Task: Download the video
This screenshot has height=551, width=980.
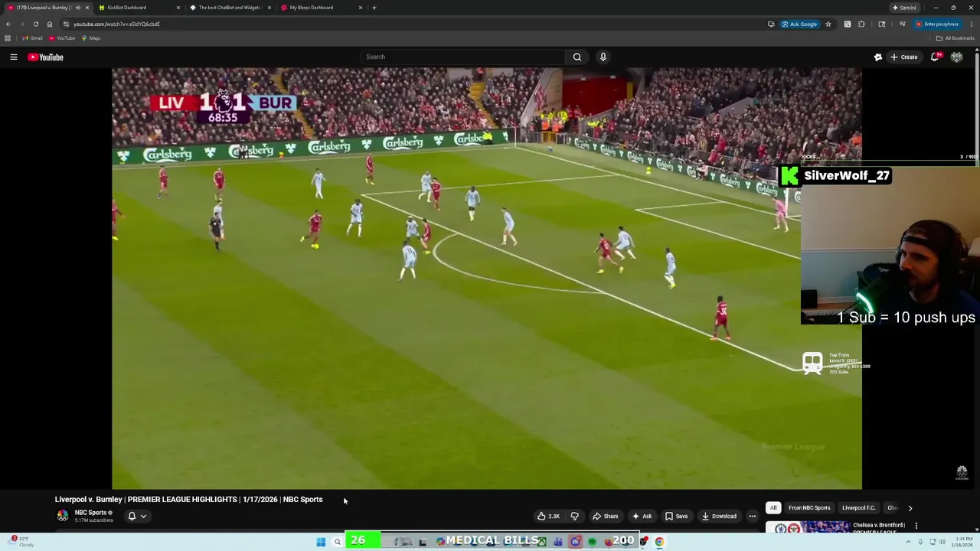Action: pos(719,516)
